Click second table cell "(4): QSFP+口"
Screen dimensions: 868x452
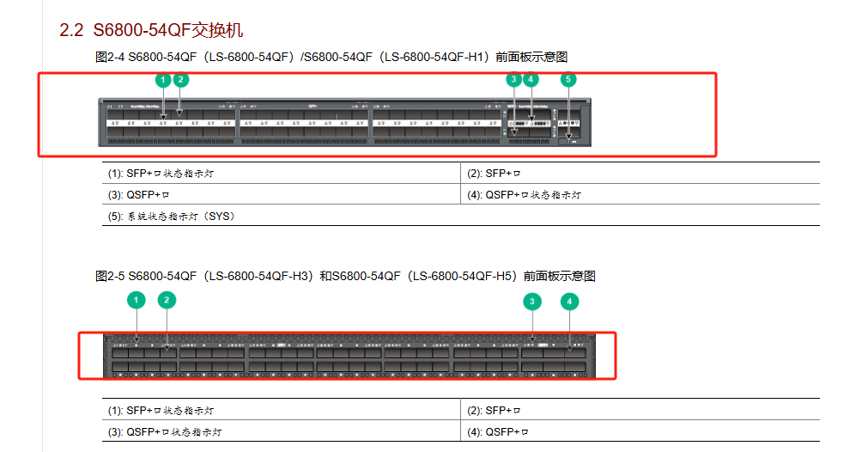click(x=640, y=431)
